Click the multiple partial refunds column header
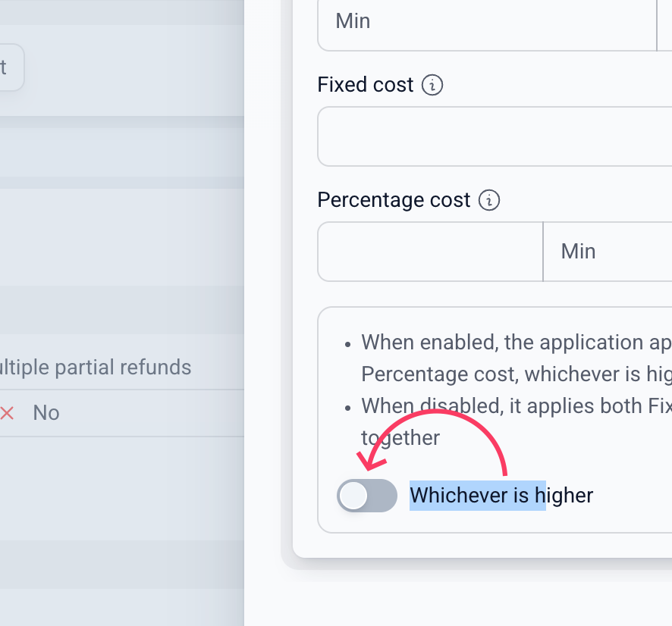 point(96,368)
